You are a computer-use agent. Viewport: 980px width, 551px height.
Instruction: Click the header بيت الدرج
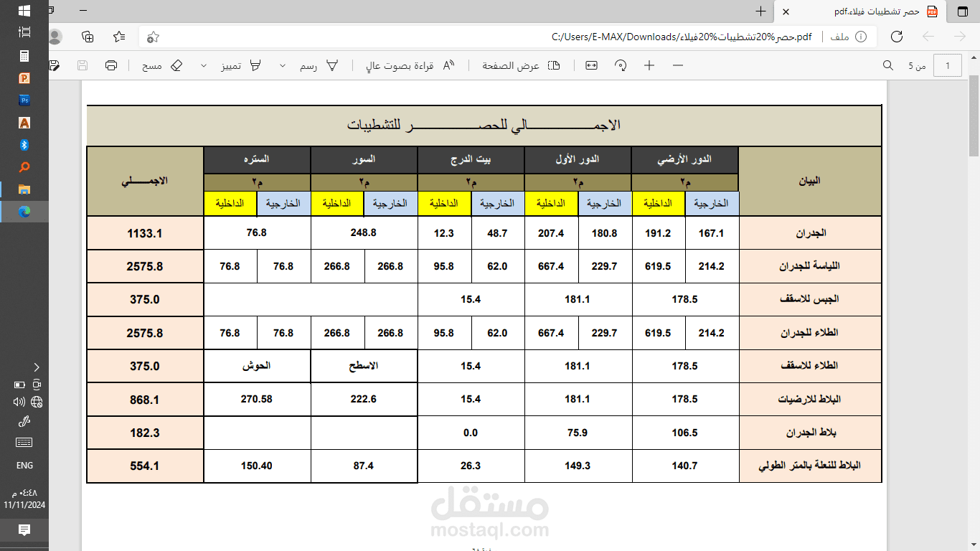[471, 160]
